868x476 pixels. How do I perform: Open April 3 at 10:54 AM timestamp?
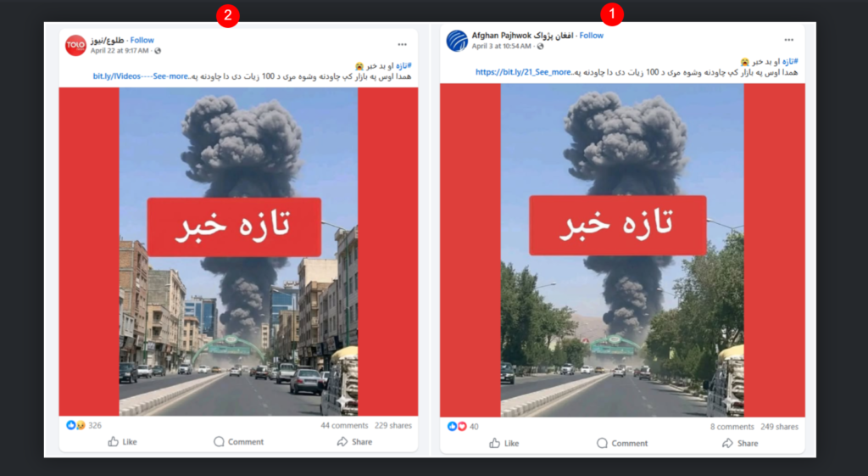[x=502, y=46]
